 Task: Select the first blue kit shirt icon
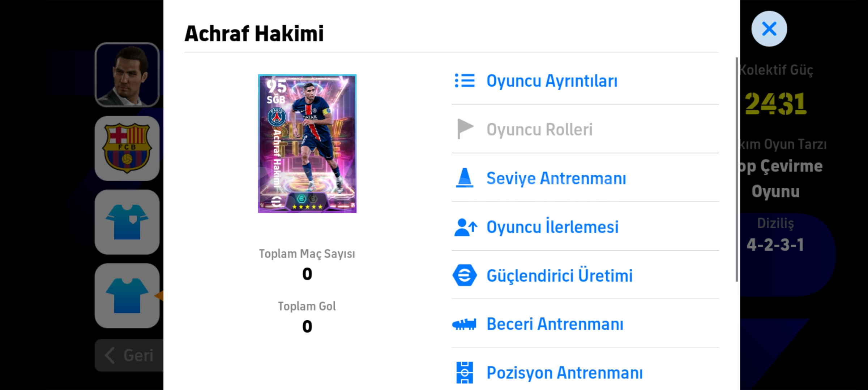point(127,222)
